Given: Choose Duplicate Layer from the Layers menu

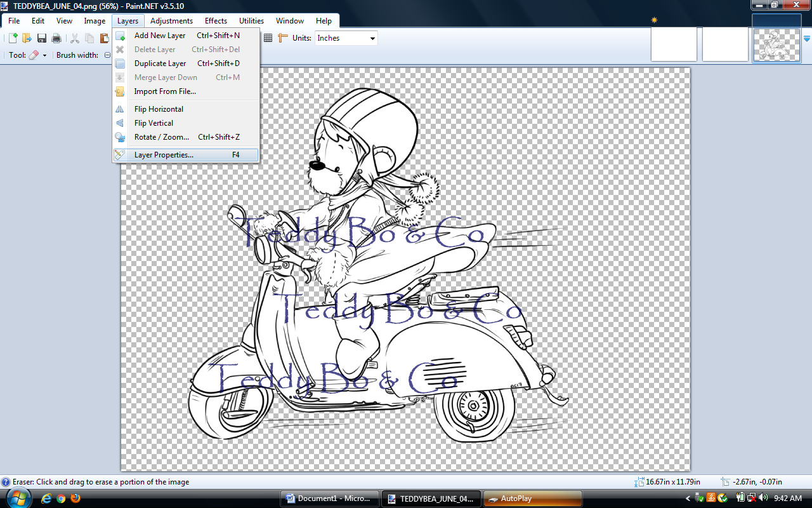Looking at the screenshot, I should point(186,63).
